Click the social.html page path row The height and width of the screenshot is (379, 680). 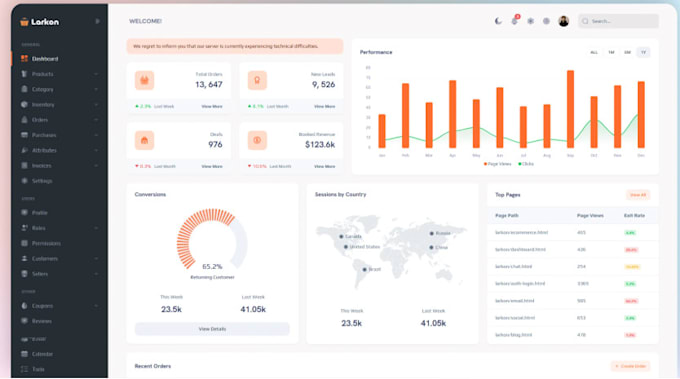click(x=572, y=318)
